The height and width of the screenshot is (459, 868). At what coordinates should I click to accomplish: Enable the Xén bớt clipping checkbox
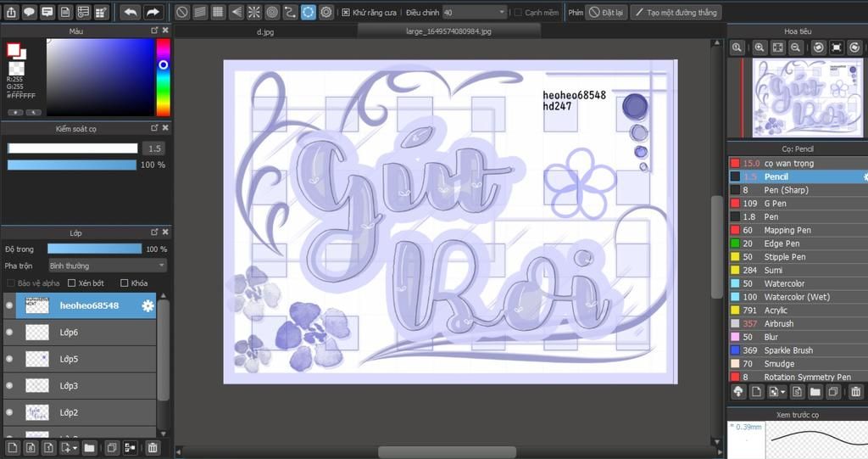[71, 283]
